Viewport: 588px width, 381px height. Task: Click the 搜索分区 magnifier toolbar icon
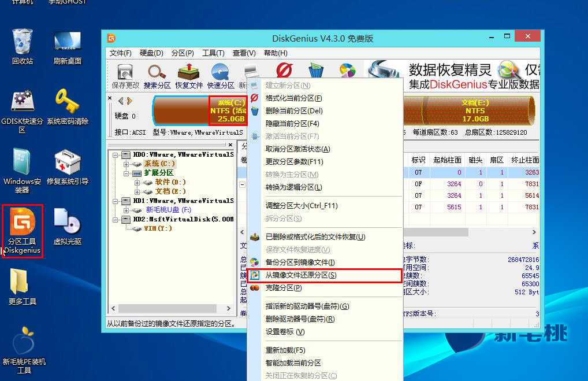pos(157,76)
